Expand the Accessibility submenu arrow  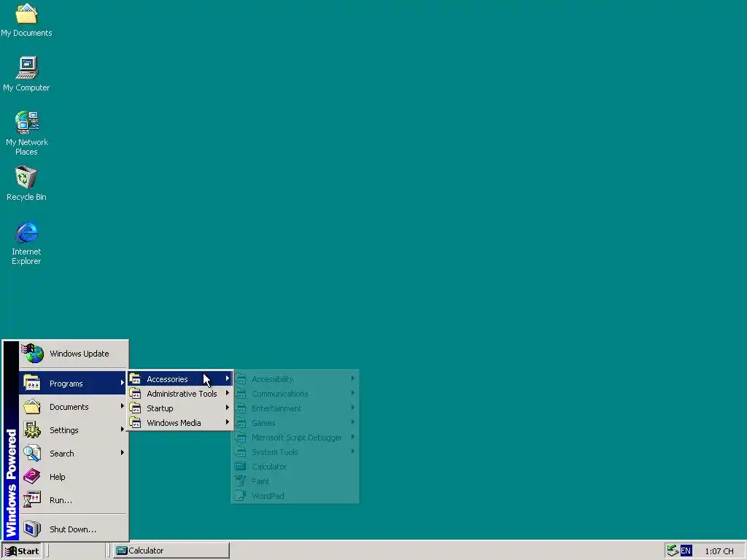352,378
